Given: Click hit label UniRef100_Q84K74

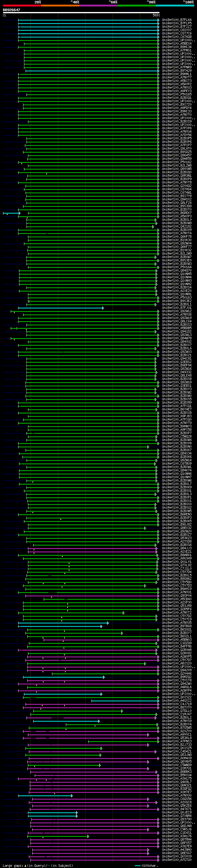Looking at the screenshot, I should coord(177,471).
